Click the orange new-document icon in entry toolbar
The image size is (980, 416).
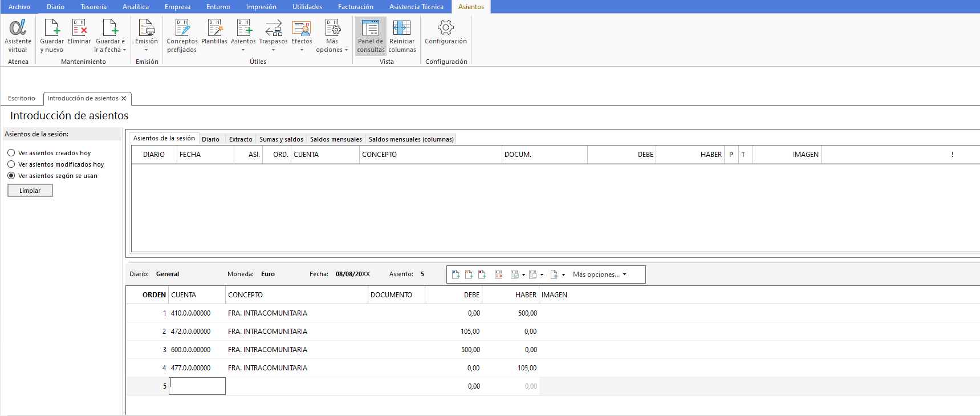(x=469, y=274)
